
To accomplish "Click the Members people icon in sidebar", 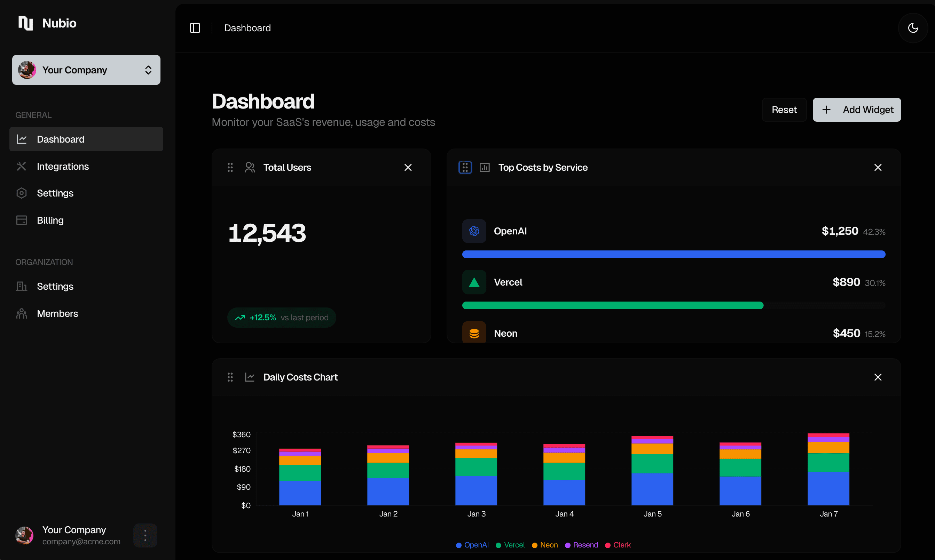I will click(x=22, y=313).
